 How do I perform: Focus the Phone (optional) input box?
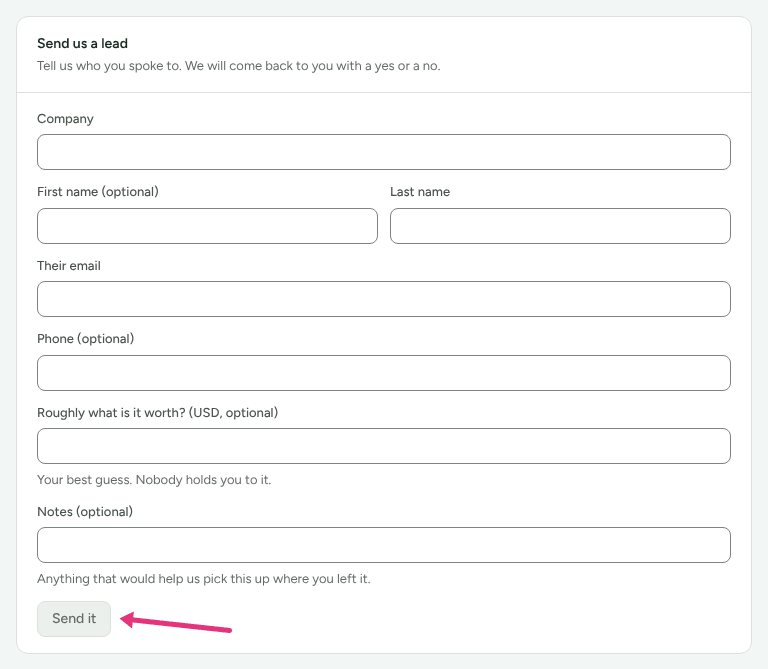pyautogui.click(x=384, y=373)
